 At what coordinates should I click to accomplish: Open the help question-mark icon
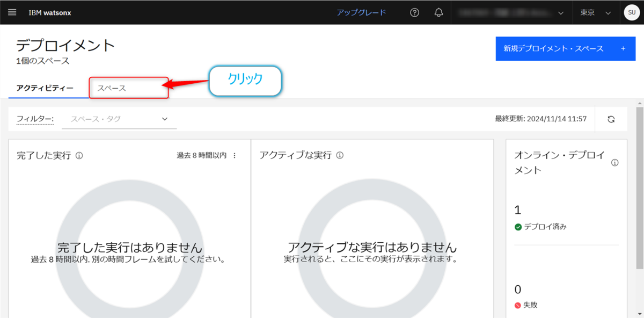[414, 12]
